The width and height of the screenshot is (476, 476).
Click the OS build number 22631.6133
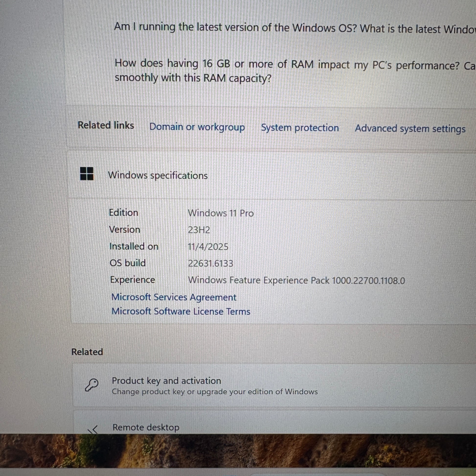pyautogui.click(x=210, y=263)
